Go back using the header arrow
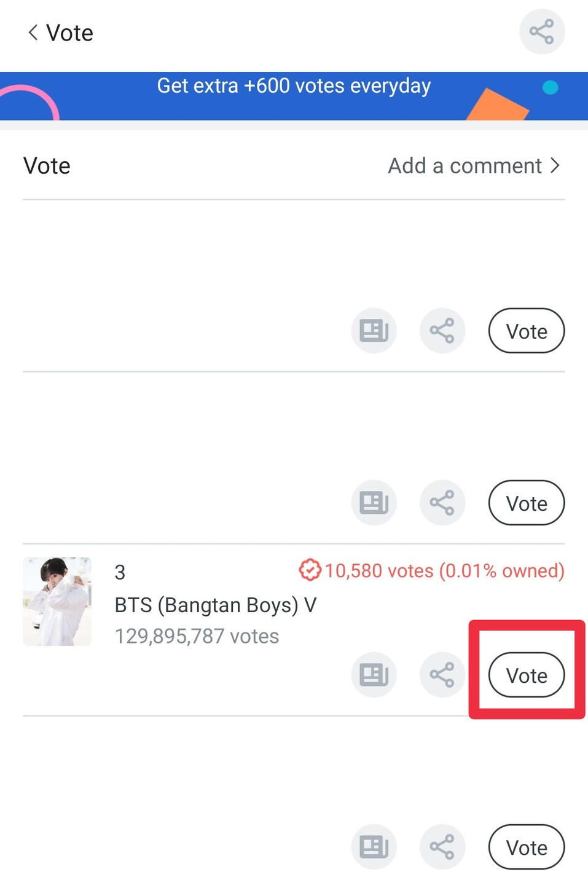The width and height of the screenshot is (588, 885). tap(33, 33)
